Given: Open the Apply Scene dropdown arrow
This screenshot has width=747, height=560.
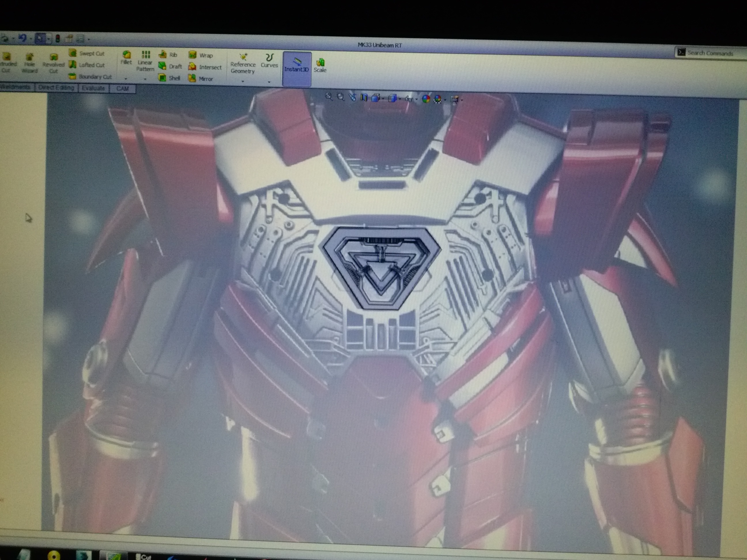Looking at the screenshot, I should coord(446,100).
